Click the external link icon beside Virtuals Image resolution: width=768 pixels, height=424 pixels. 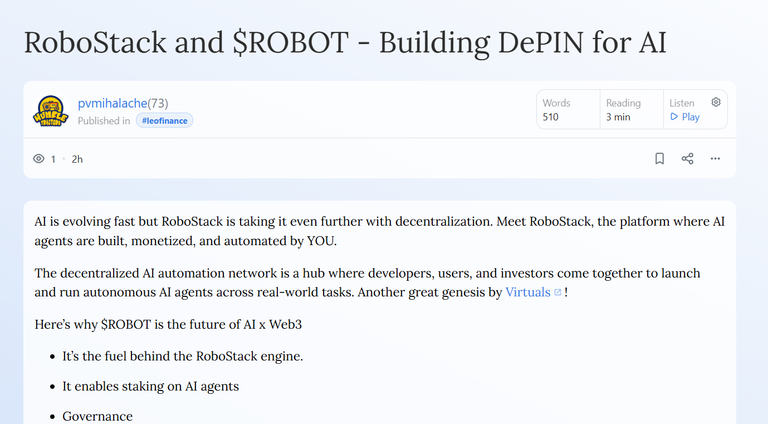(557, 292)
